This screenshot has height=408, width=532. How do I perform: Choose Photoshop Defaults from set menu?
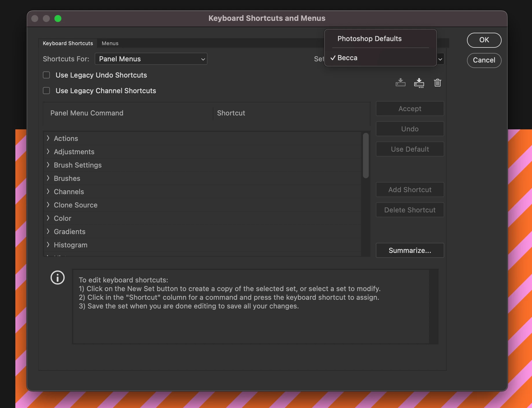(380, 39)
